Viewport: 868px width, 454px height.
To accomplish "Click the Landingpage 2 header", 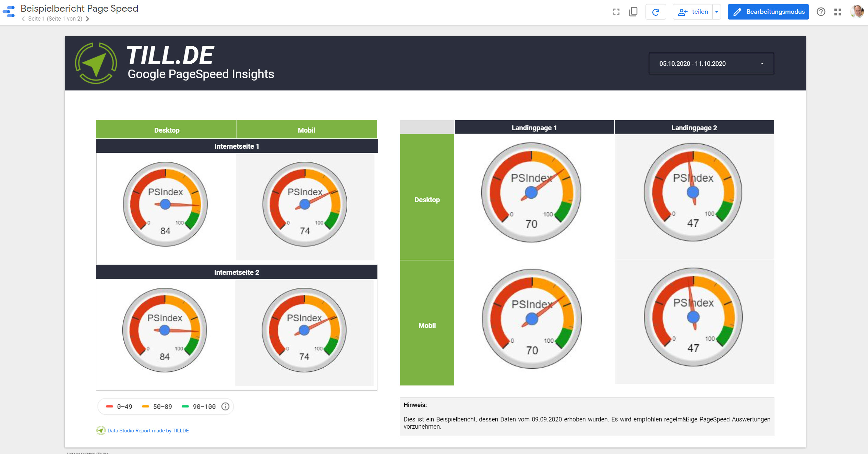I will coord(694,127).
